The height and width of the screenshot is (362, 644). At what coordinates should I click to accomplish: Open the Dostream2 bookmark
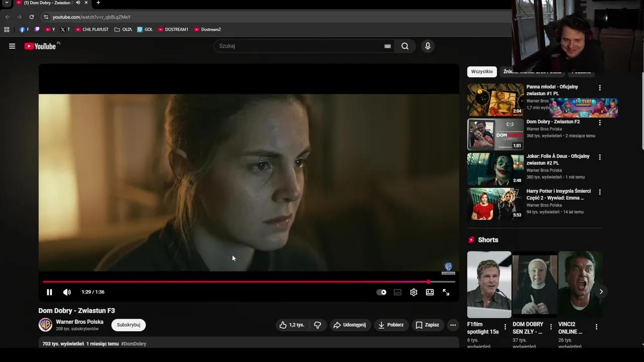pyautogui.click(x=207, y=30)
